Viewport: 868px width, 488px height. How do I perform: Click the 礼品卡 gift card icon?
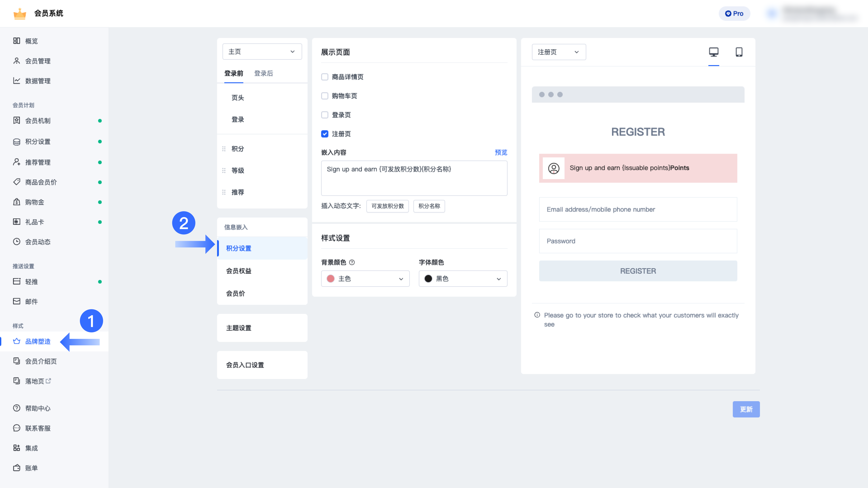click(x=16, y=222)
